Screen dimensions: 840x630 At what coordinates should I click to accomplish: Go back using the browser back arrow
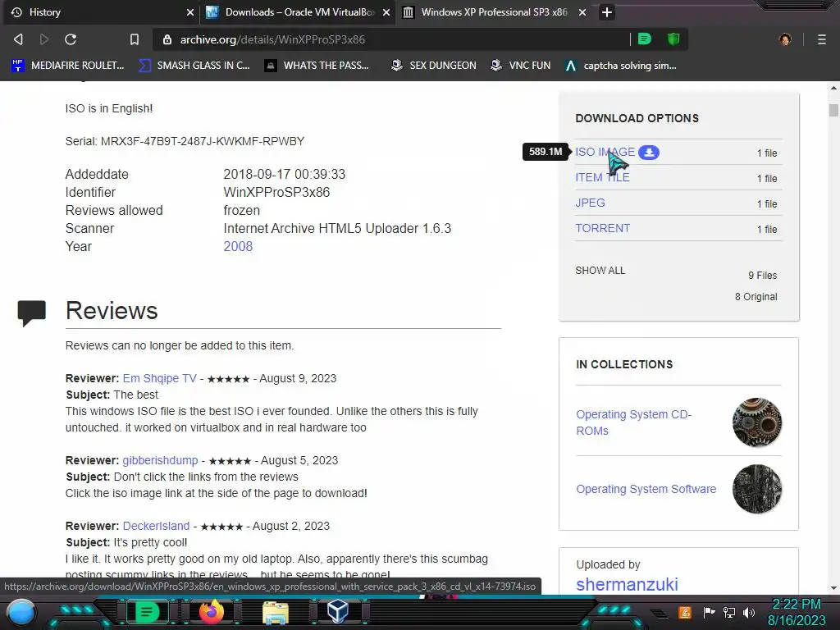[x=18, y=39]
